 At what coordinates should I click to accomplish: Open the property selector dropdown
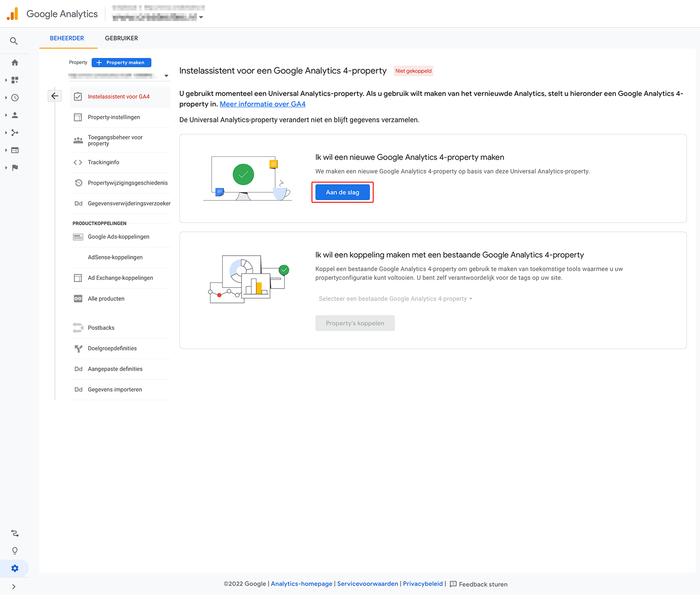[119, 76]
